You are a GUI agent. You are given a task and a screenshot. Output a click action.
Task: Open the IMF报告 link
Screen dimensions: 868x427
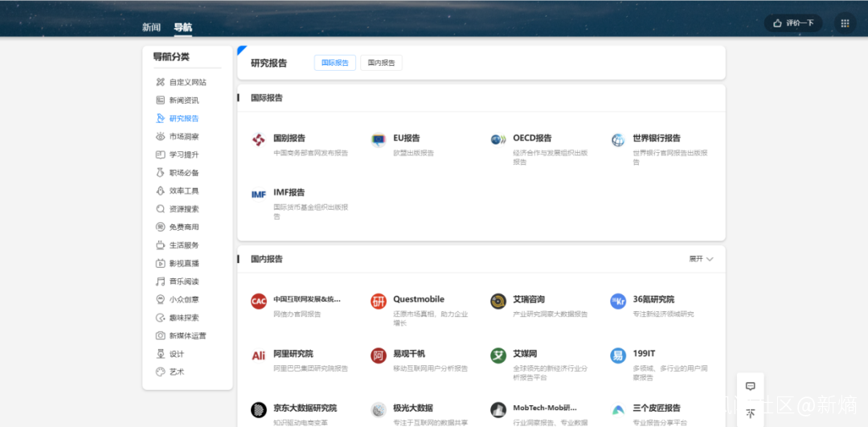coord(289,192)
